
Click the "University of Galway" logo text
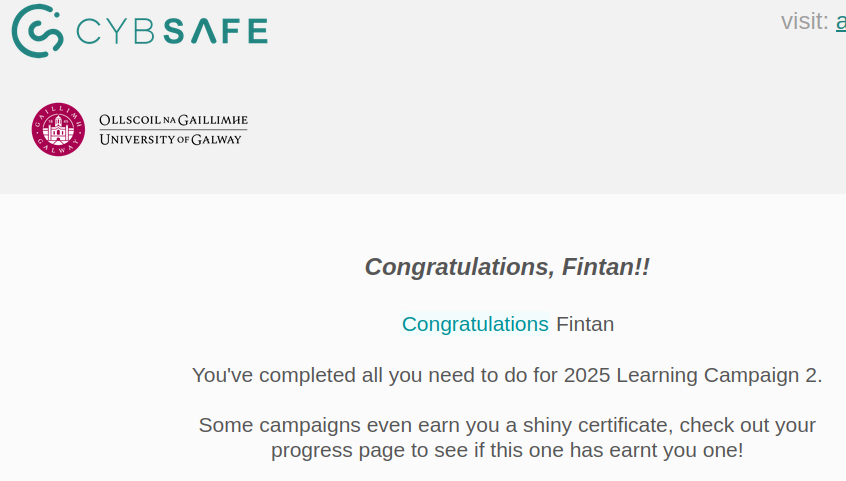(171, 140)
